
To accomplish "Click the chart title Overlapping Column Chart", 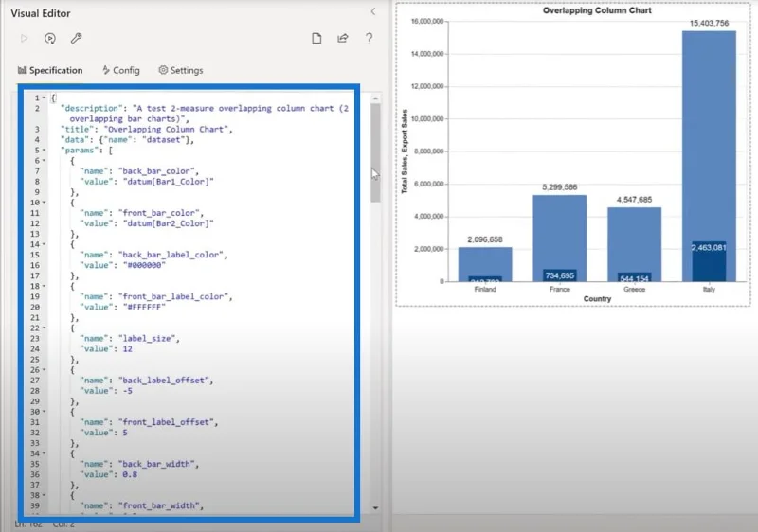I will (x=597, y=10).
